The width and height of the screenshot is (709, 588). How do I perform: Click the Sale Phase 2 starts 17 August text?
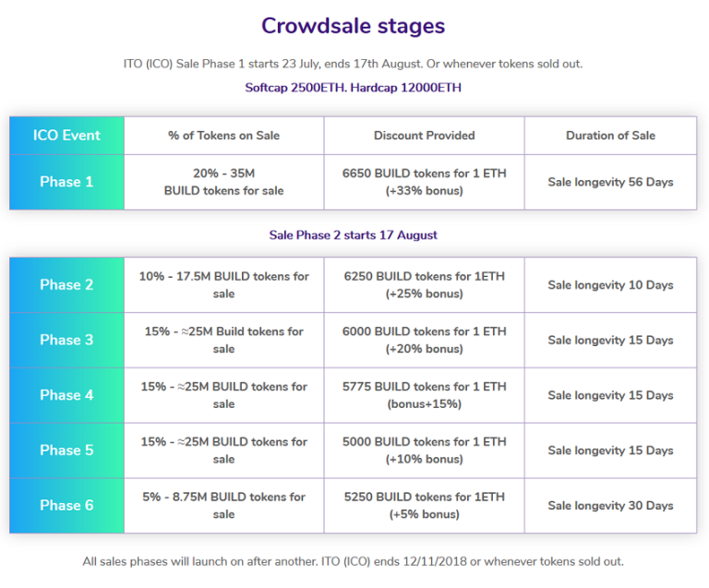pyautogui.click(x=354, y=235)
